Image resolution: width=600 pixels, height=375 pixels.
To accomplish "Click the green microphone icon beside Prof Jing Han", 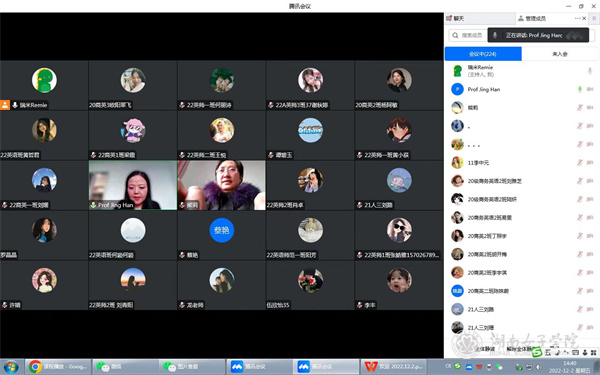I will coord(580,89).
